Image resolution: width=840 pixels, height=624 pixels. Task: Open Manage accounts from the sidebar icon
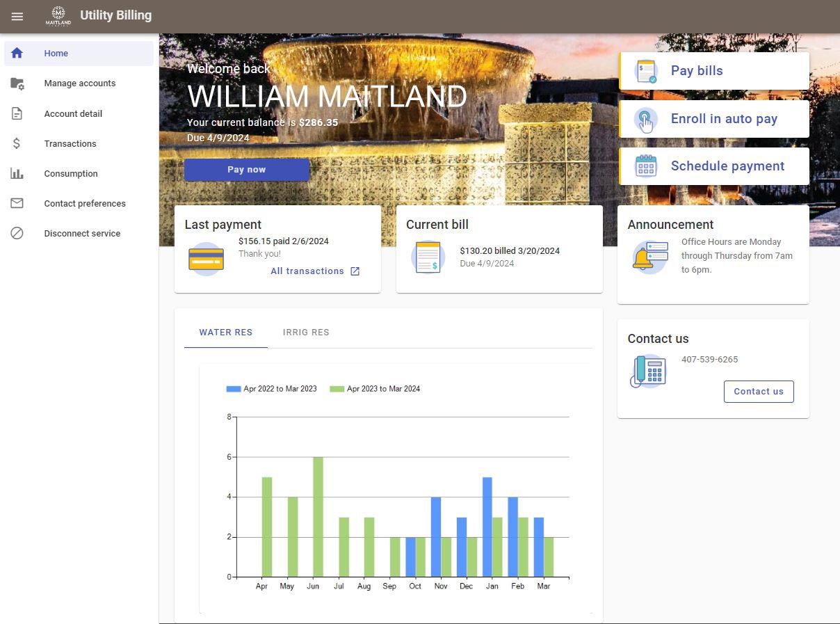click(17, 83)
